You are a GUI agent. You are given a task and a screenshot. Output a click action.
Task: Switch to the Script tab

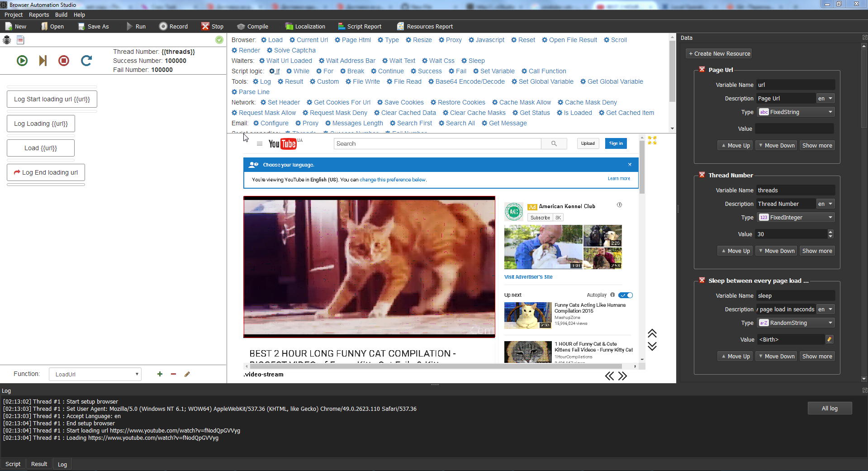[x=13, y=464]
